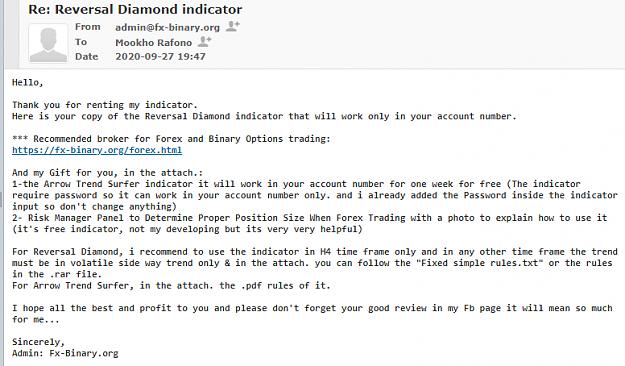Open the sender's avatar placeholder image

click(48, 43)
